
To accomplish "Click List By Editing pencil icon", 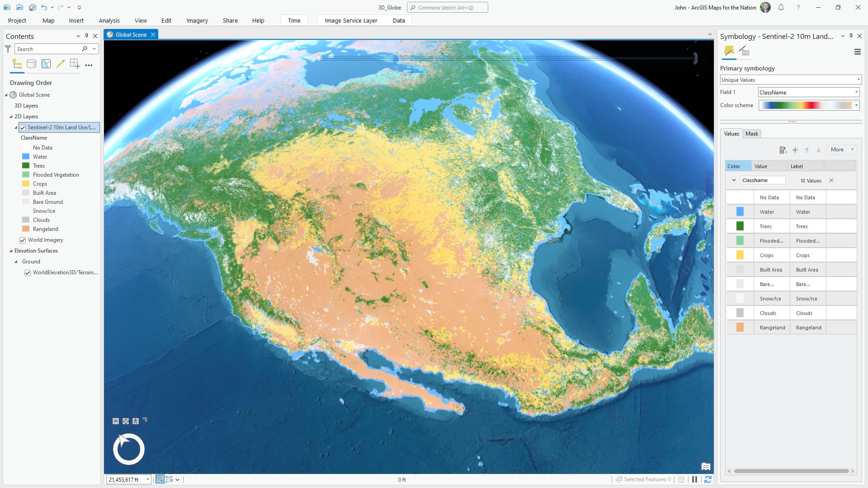I will (60, 64).
